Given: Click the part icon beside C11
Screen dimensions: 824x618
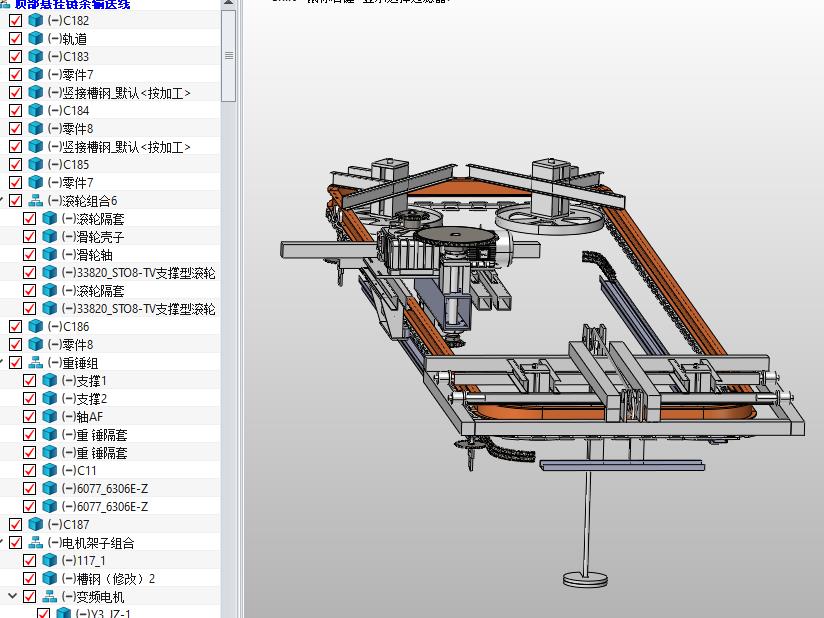Looking at the screenshot, I should [50, 470].
